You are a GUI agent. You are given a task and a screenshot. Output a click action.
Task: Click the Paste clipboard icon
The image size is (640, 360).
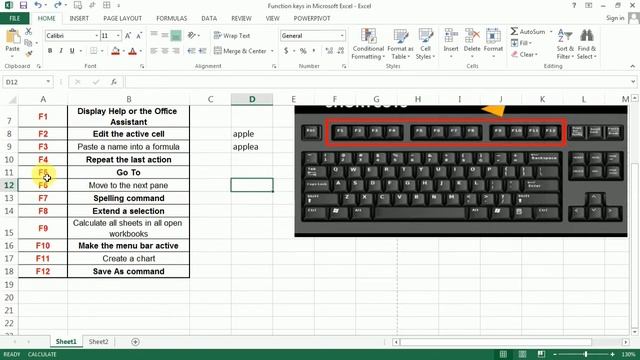click(12, 37)
